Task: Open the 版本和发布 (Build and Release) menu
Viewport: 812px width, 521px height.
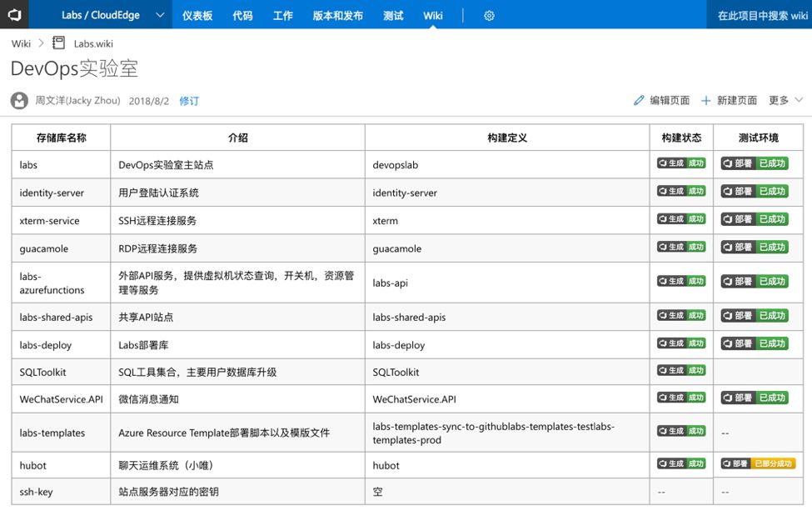Action: click(x=337, y=16)
